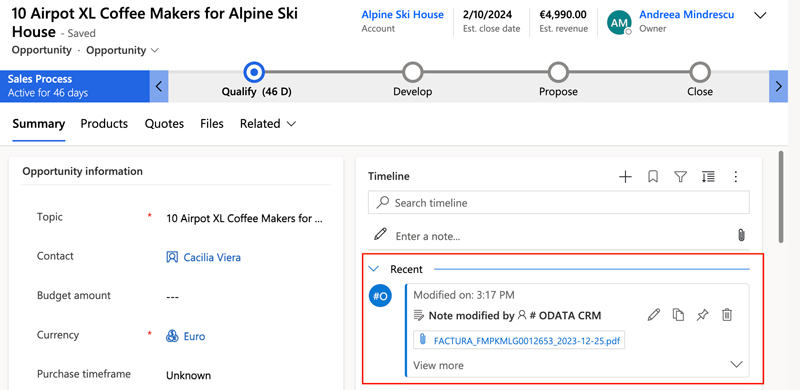The width and height of the screenshot is (800, 390).
Task: Go to previous stage with left arrow
Action: (x=159, y=86)
